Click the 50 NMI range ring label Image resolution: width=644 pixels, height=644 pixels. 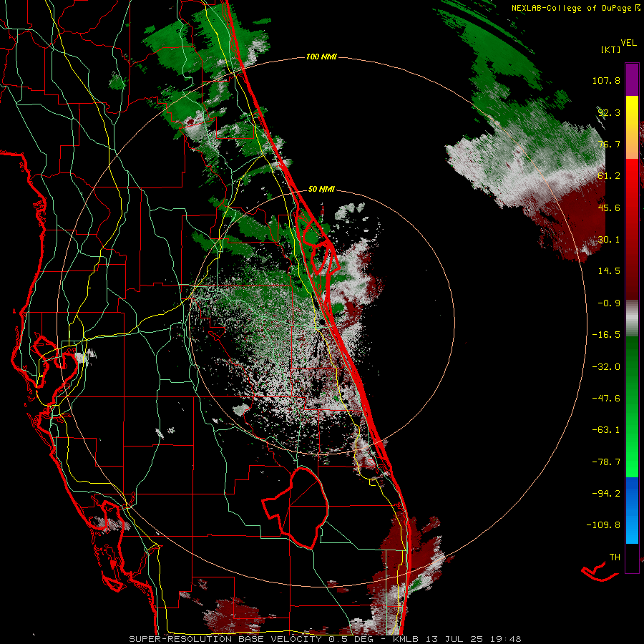(321, 190)
